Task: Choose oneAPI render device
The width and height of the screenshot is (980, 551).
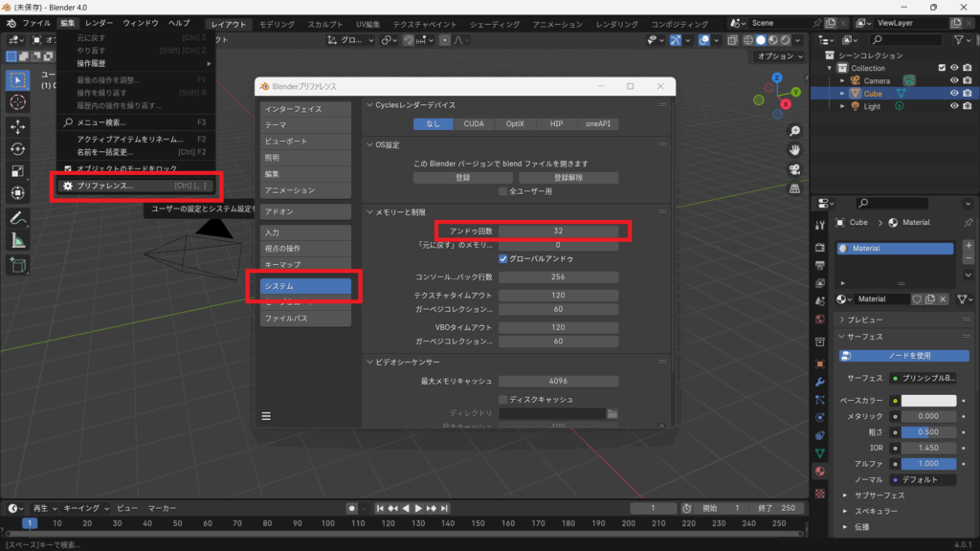Action: point(598,123)
